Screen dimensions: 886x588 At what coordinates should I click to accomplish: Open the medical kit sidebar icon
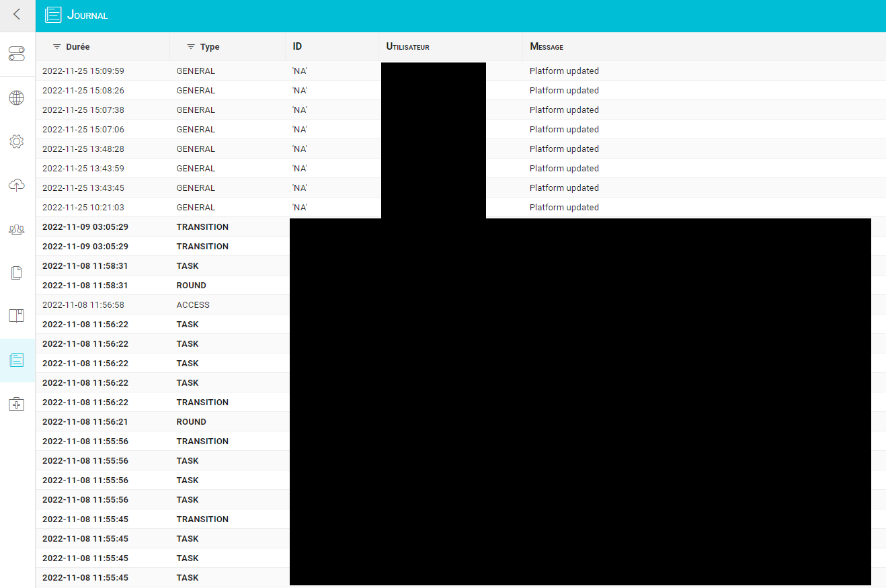(17, 404)
